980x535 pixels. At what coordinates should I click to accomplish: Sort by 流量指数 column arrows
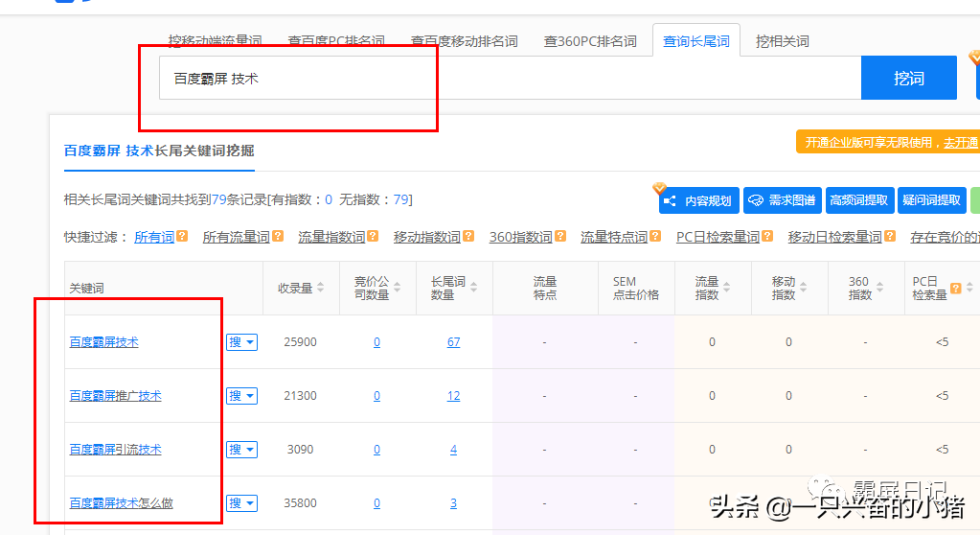pyautogui.click(x=726, y=288)
